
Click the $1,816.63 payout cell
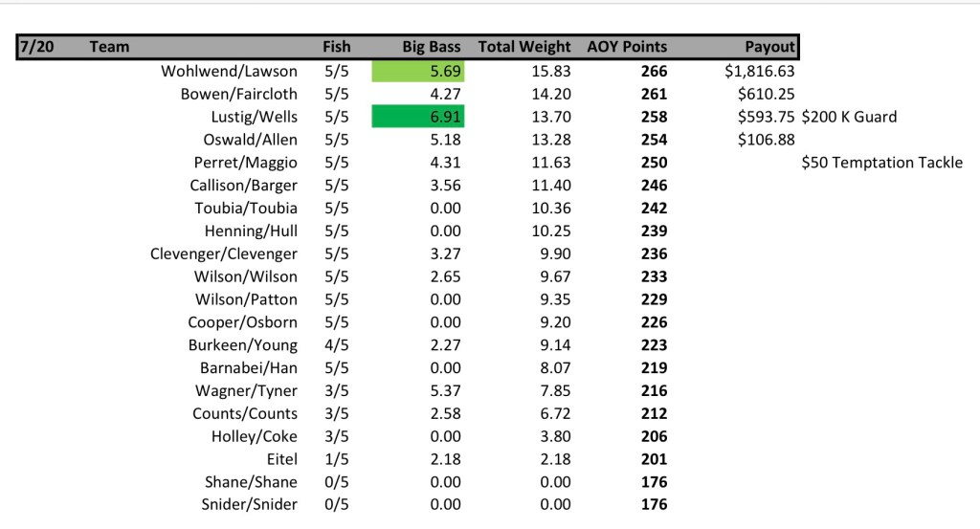pyautogui.click(x=760, y=71)
